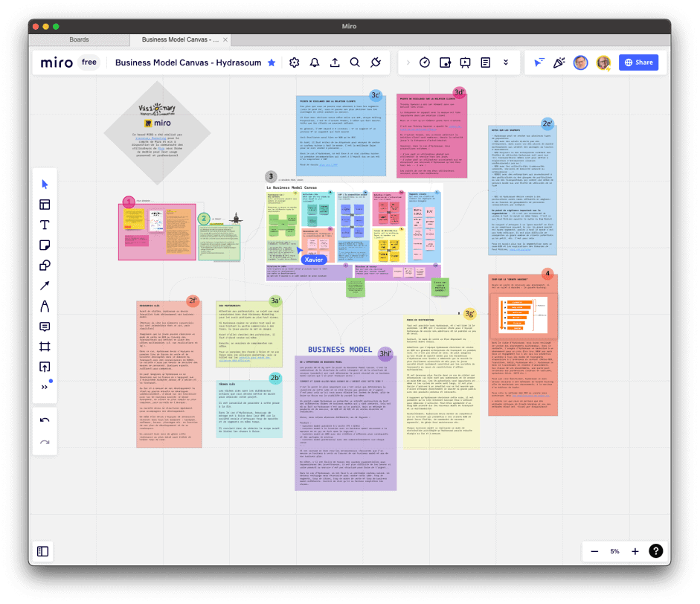Undo the last action
The image size is (700, 604).
(45, 420)
